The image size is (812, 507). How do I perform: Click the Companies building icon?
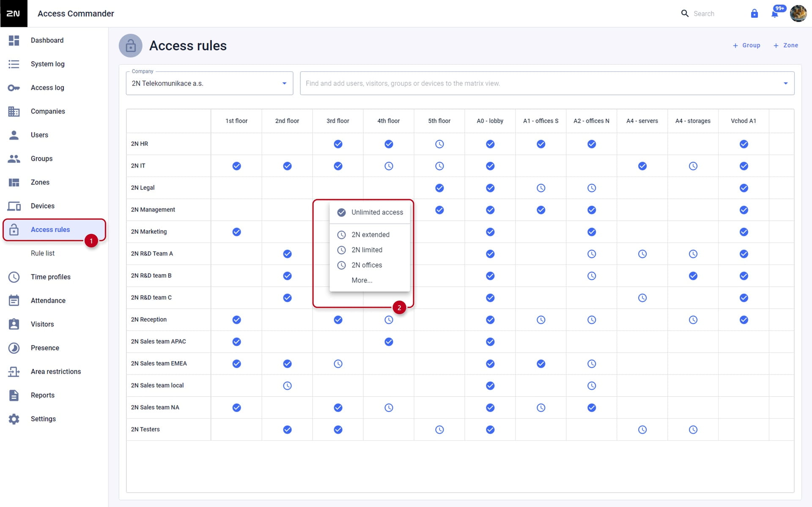[x=14, y=111]
